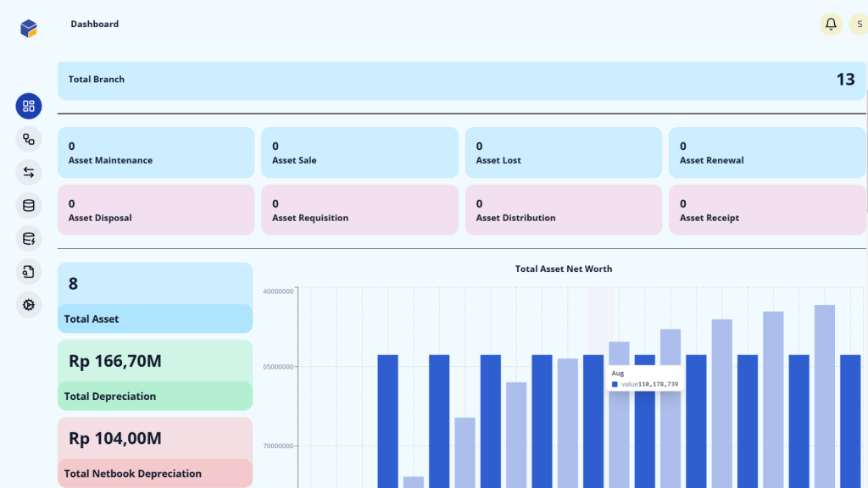Click the database with lightning bolt icon
This screenshot has width=868, height=488.
29,238
